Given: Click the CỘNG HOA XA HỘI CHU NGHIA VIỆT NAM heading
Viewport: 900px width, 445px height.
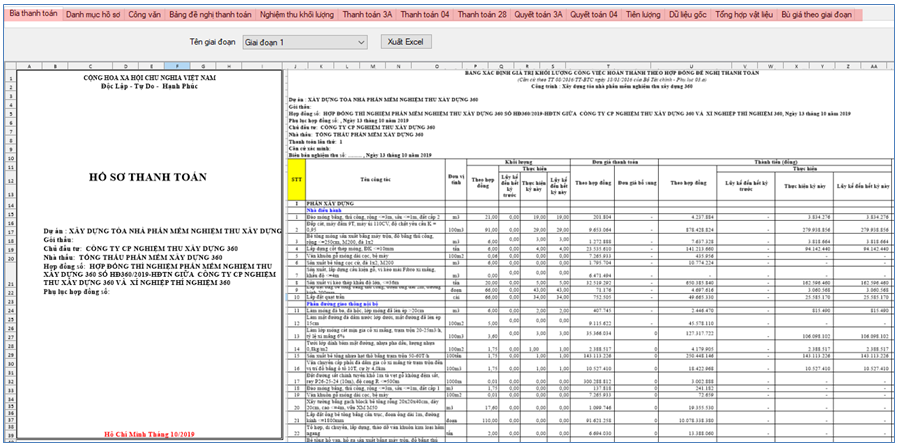Looking at the screenshot, I should tap(150, 76).
